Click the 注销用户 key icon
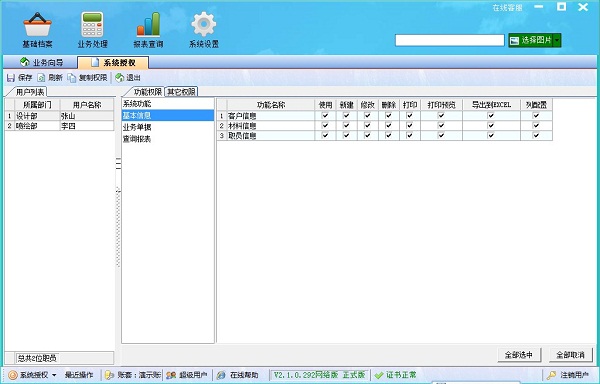The height and width of the screenshot is (384, 600). [552, 375]
